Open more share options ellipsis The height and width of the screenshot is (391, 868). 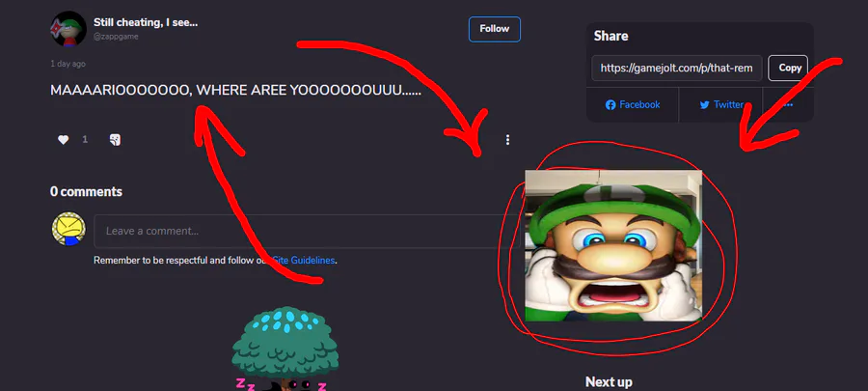pos(788,104)
